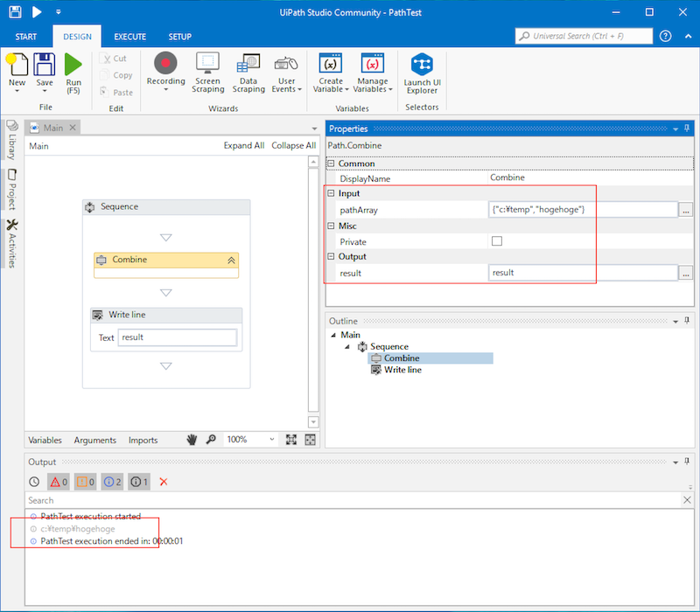
Task: Open the Project side panel
Action: point(12,190)
